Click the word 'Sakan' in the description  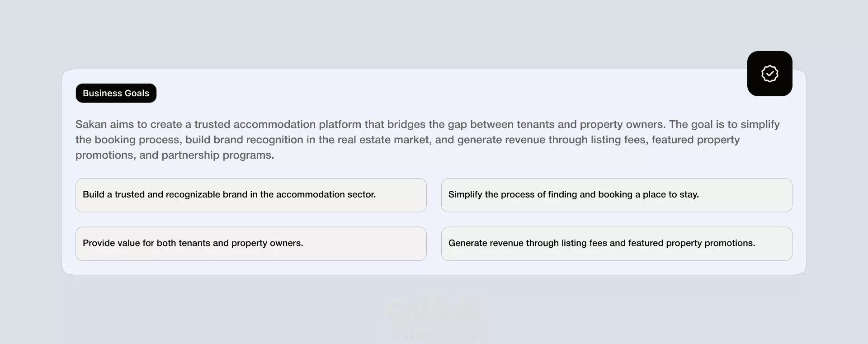tap(91, 124)
